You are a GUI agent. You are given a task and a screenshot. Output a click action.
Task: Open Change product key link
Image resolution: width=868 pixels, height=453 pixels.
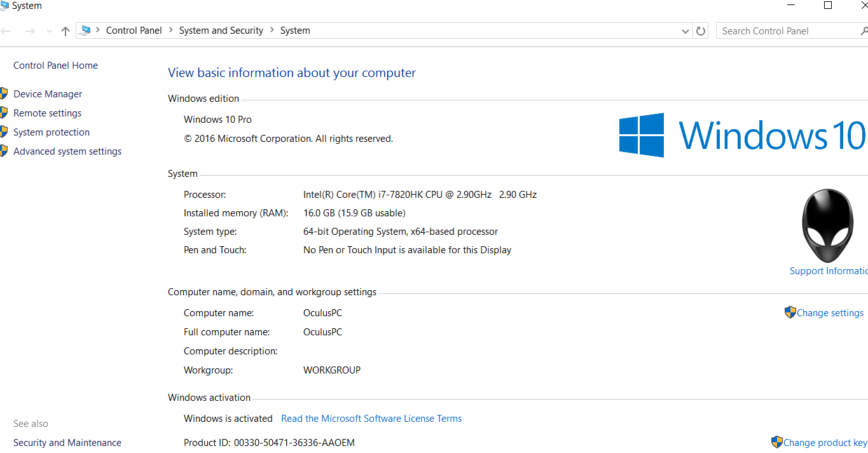pos(825,443)
